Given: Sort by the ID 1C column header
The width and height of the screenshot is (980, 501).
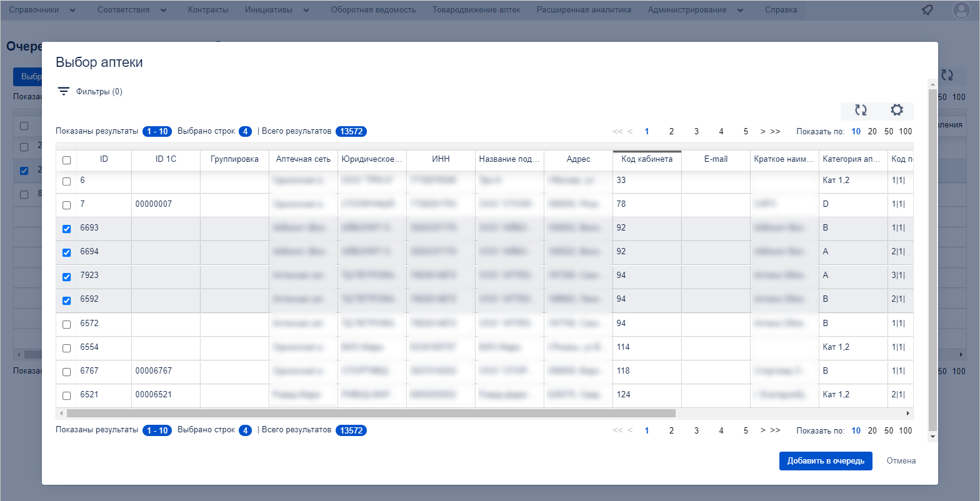Looking at the screenshot, I should click(166, 159).
